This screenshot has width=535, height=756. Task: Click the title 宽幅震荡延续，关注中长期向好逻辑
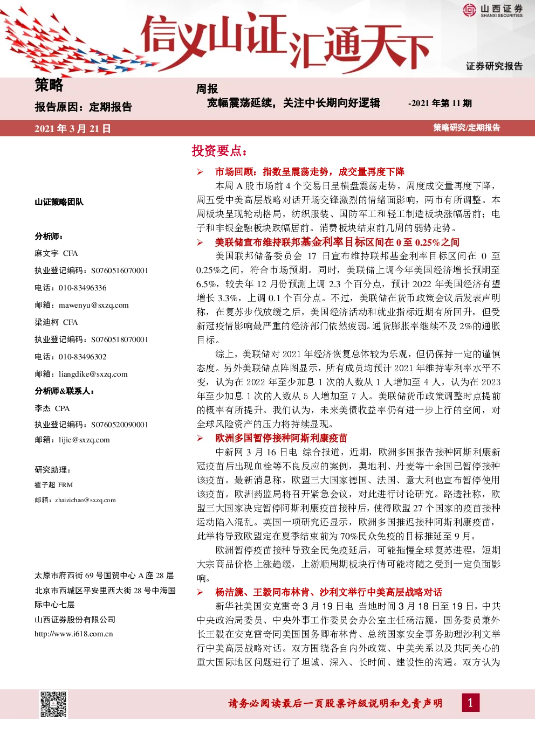click(294, 103)
